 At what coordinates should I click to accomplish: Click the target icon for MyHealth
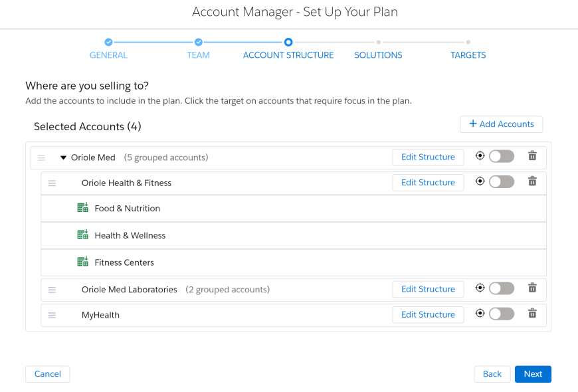click(x=480, y=314)
